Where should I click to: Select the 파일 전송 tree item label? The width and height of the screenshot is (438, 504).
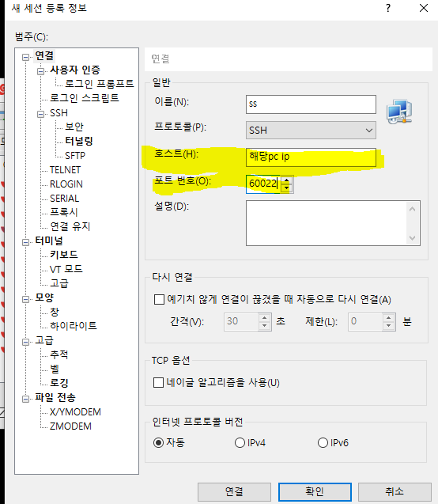pyautogui.click(x=55, y=397)
